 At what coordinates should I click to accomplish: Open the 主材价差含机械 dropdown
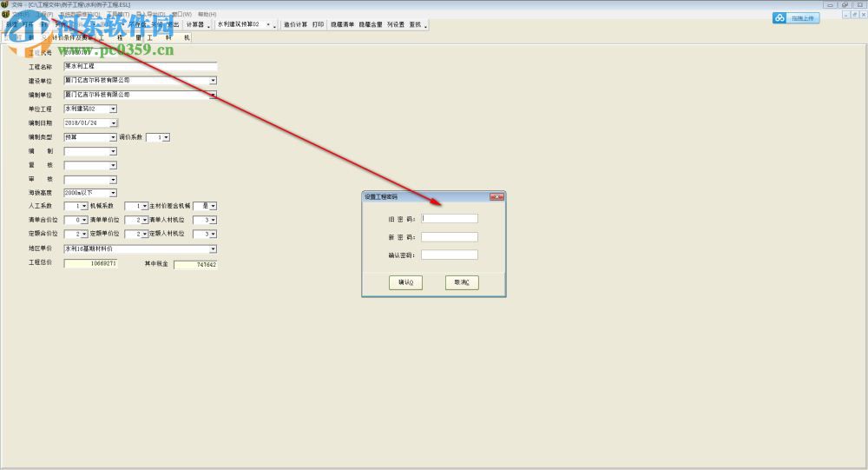coord(214,206)
